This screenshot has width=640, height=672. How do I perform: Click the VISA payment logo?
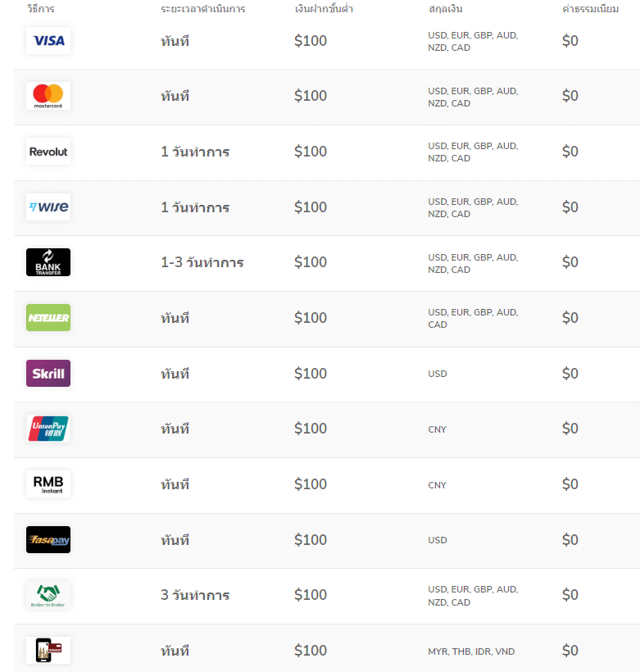(48, 41)
